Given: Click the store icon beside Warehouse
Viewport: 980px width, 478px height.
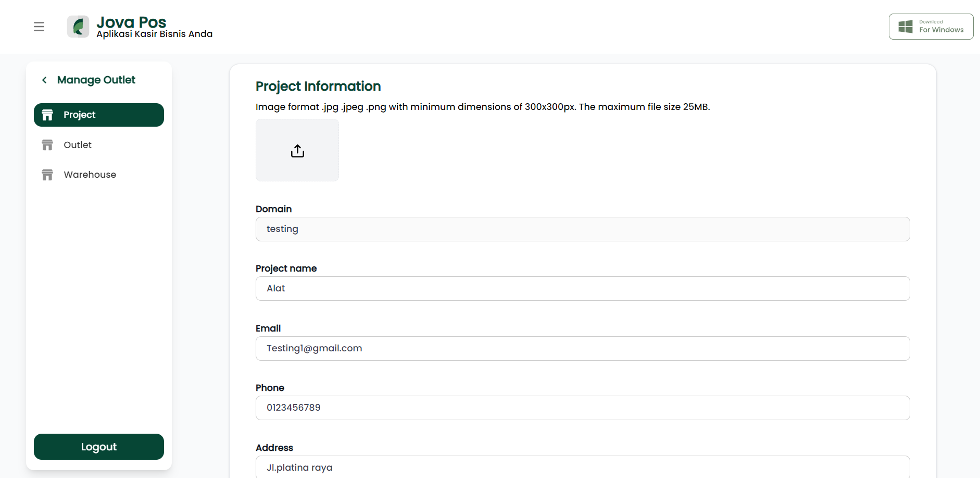Looking at the screenshot, I should pos(47,175).
